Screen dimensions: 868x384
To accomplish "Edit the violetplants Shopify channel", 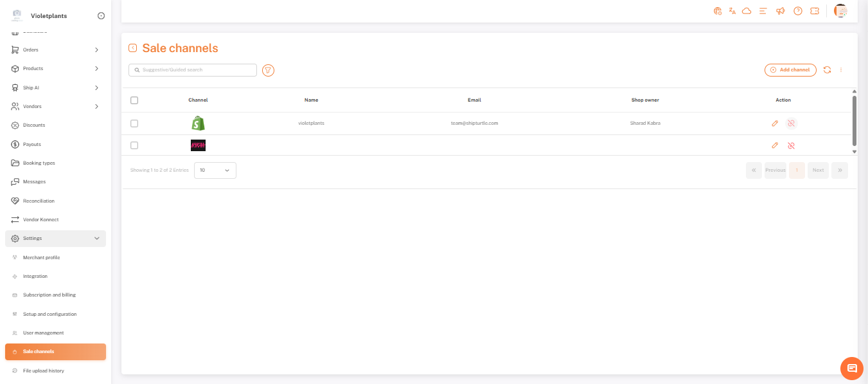I will (775, 123).
